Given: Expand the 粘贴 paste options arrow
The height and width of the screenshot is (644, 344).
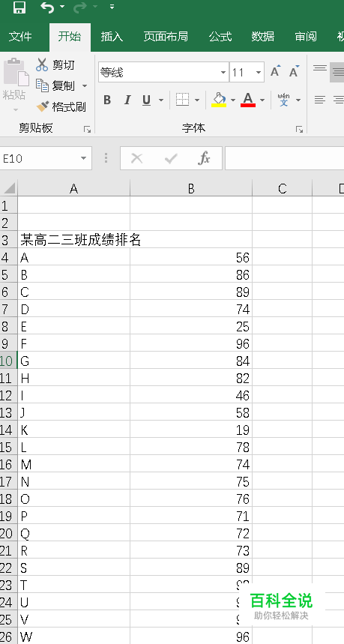Looking at the screenshot, I should pos(16,109).
